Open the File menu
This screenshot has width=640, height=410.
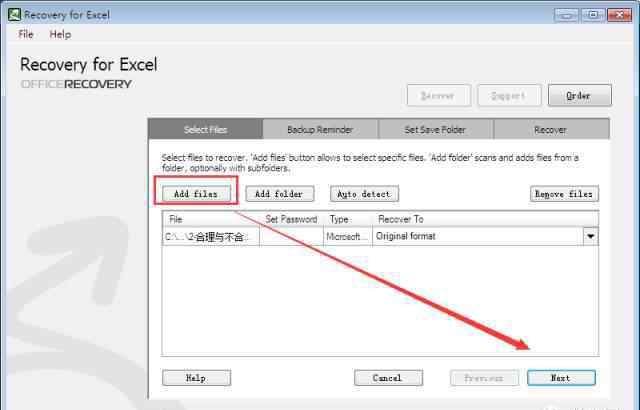(x=26, y=35)
